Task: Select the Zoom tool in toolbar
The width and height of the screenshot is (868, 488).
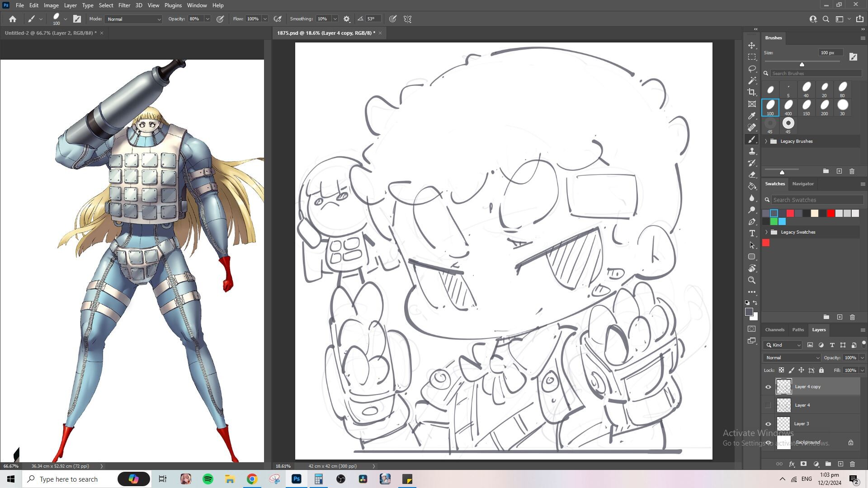Action: click(x=752, y=280)
